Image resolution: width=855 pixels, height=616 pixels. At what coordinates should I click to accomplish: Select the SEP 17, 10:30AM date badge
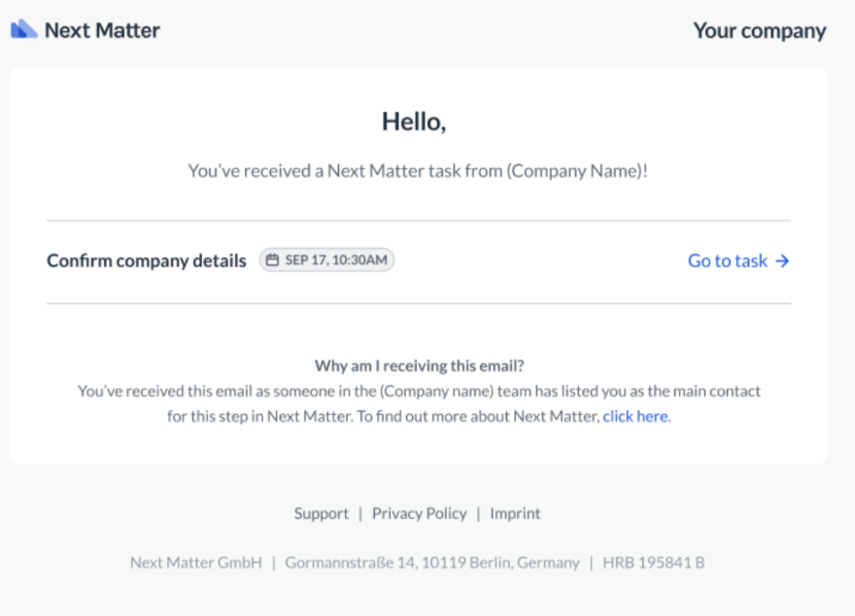point(326,260)
